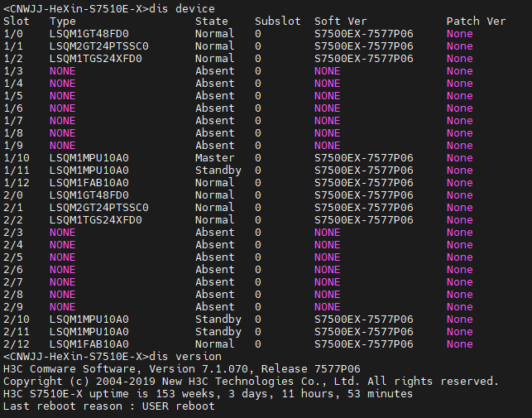The image size is (532, 418).
Task: Click the Patch Ver column header
Action: 477,22
